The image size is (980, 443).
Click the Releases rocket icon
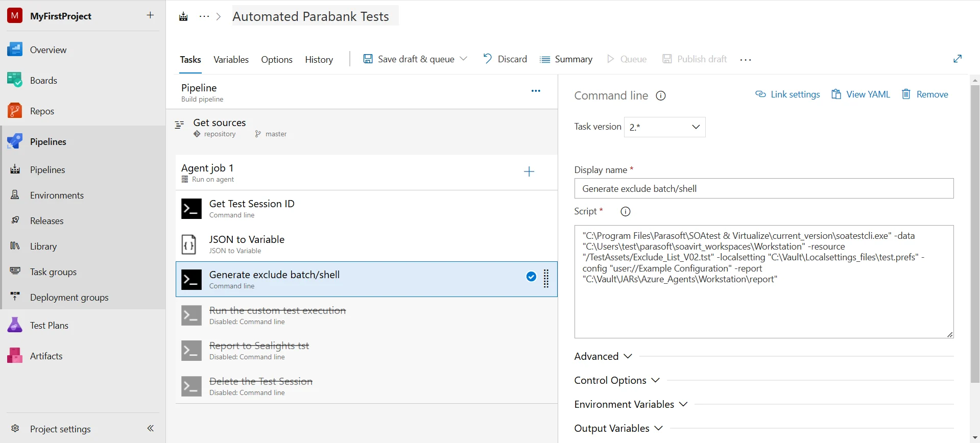(15, 220)
